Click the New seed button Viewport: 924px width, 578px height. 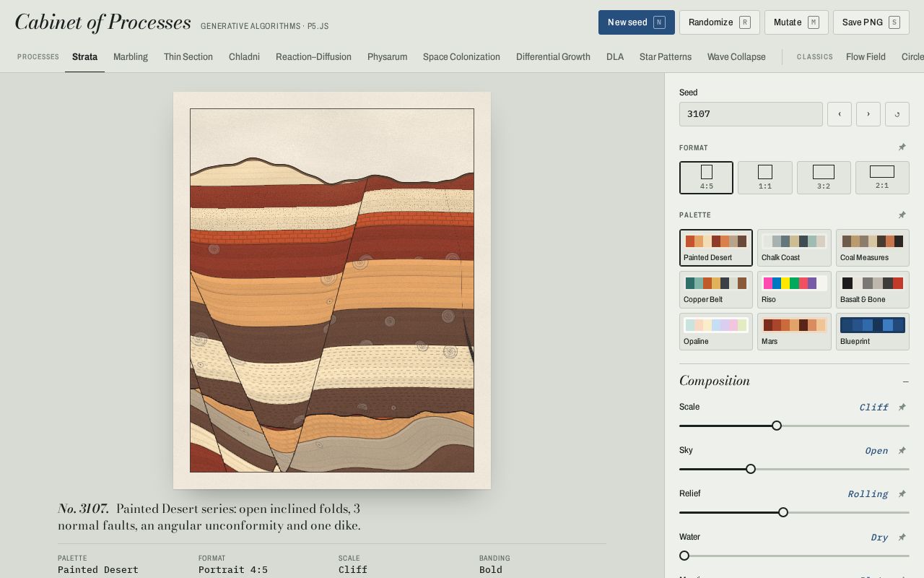pyautogui.click(x=637, y=22)
